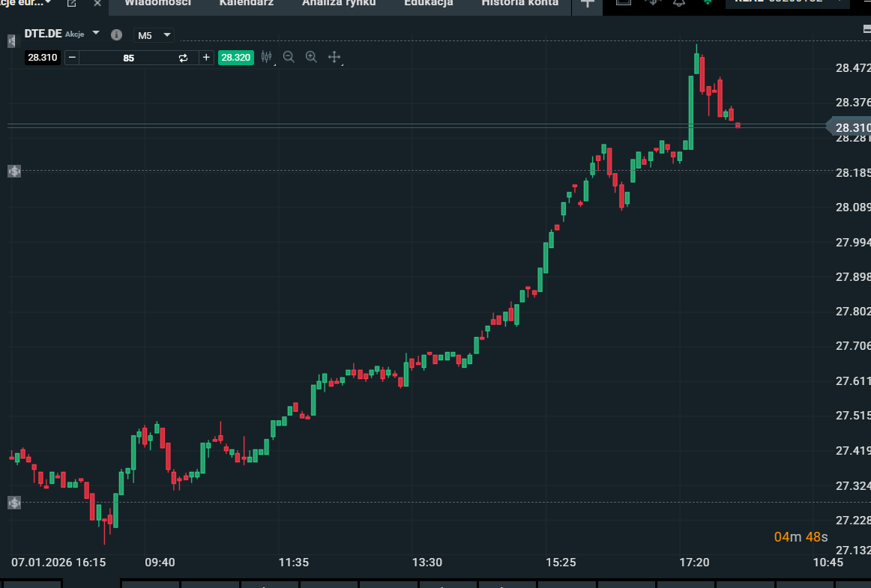Click the volume input field showing 85
The height and width of the screenshot is (588, 871).
click(128, 58)
